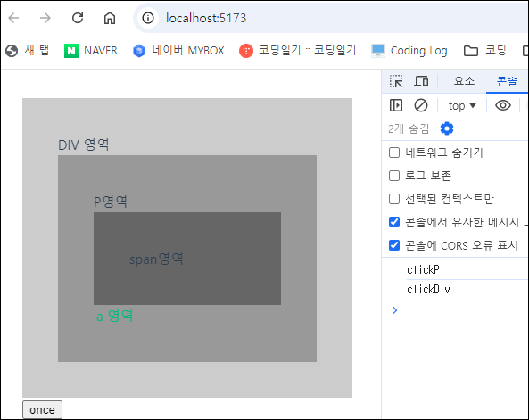
Task: View site information icon
Action: pos(148,18)
